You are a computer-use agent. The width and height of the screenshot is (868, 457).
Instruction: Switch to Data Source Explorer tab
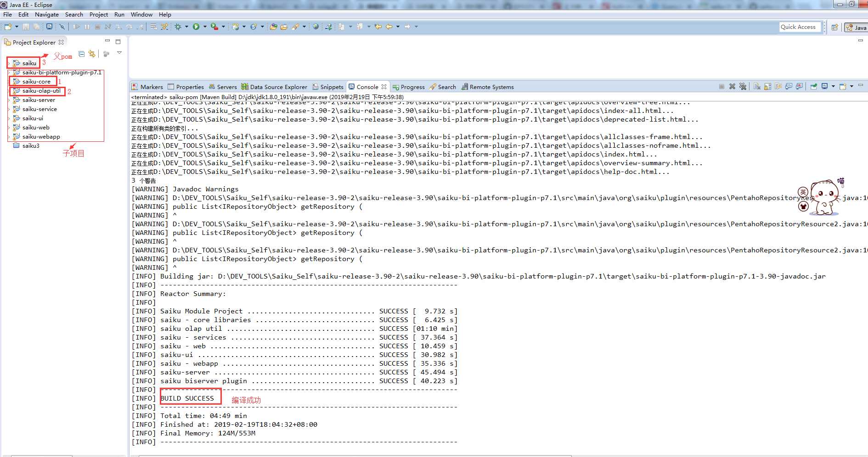point(274,87)
